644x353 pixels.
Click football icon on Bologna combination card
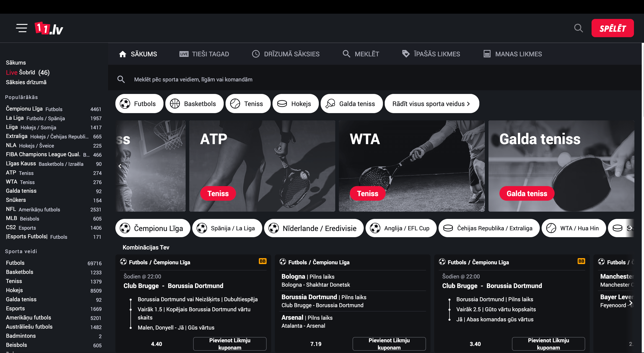tap(283, 262)
